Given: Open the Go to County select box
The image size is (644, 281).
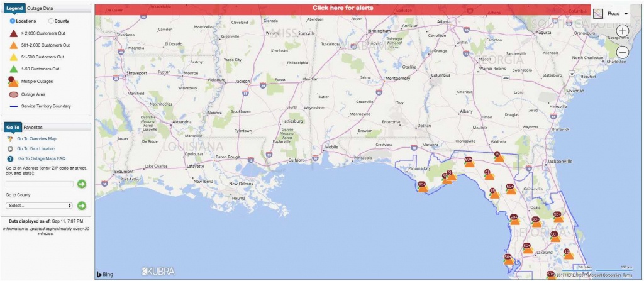Looking at the screenshot, I should [39, 206].
